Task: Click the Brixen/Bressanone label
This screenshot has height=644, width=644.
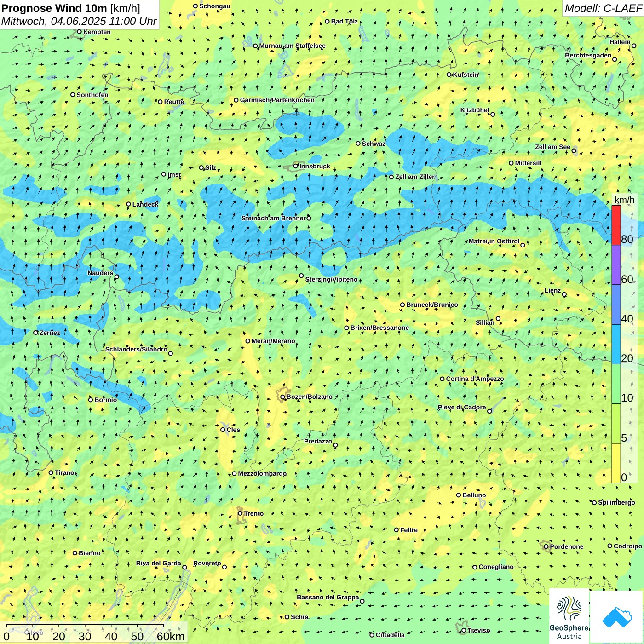Action: [379, 328]
